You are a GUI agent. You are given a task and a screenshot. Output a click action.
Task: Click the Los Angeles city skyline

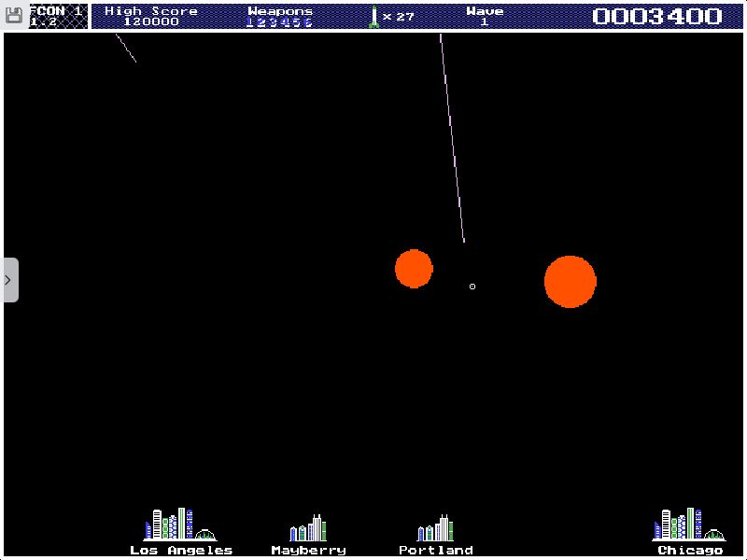pos(179,525)
